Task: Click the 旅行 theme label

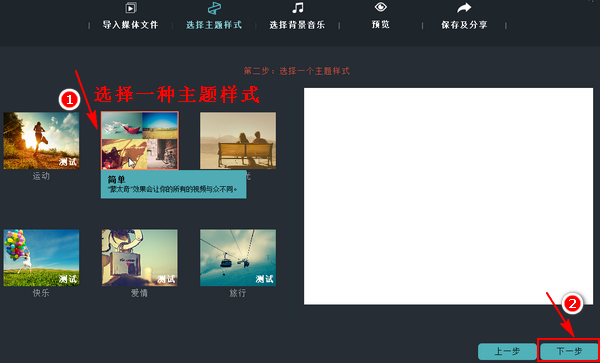Action: (x=238, y=293)
